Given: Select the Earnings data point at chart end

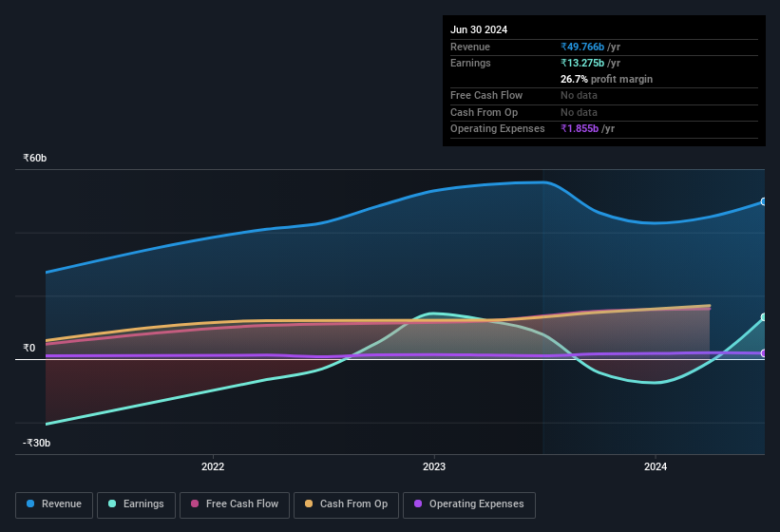Looking at the screenshot, I should coord(764,316).
